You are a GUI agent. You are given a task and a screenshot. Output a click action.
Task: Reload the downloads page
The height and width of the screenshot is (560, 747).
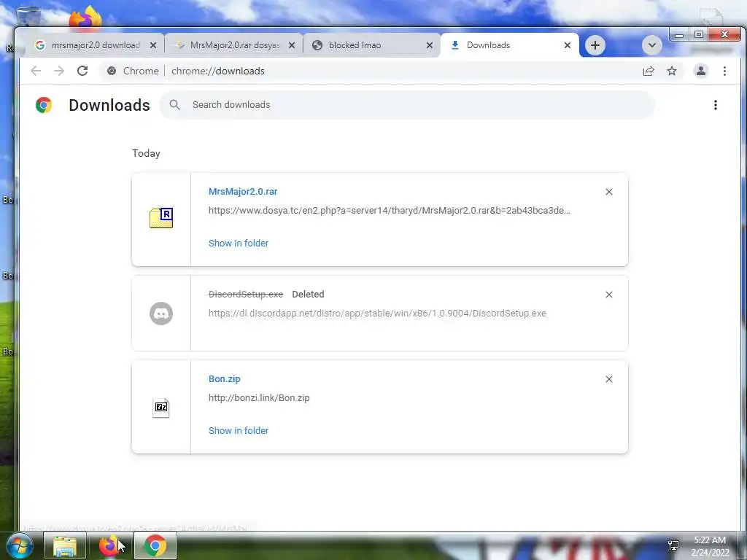tap(82, 71)
